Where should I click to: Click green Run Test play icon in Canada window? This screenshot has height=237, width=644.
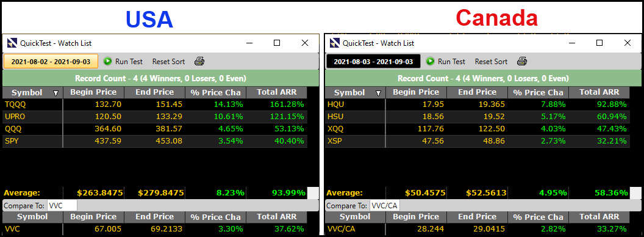point(431,61)
